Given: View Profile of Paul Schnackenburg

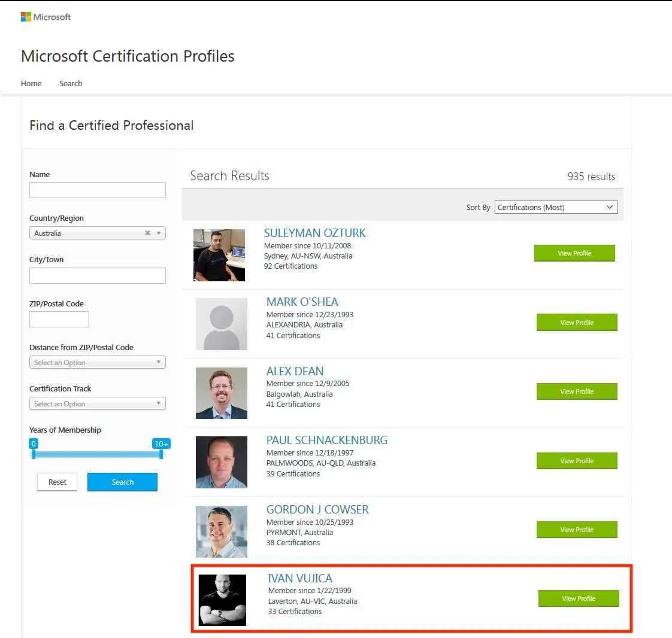Looking at the screenshot, I should pyautogui.click(x=577, y=461).
